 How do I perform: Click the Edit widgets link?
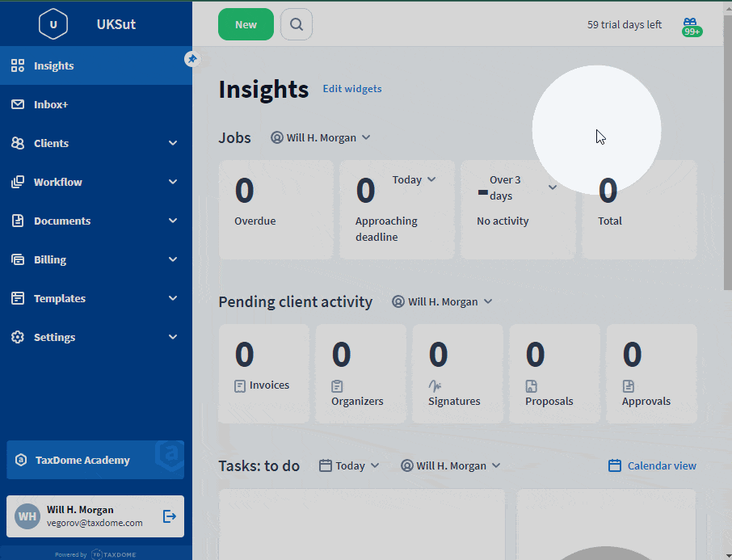(352, 89)
